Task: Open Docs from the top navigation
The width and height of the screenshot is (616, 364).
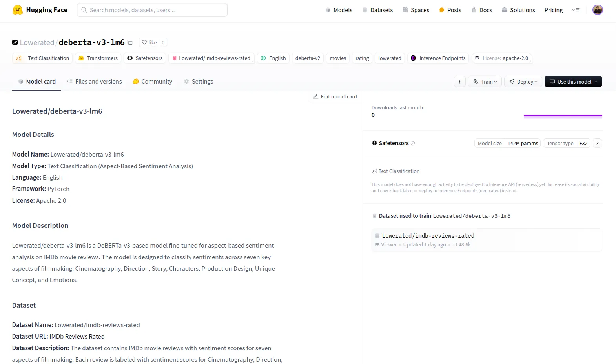Action: [x=482, y=10]
